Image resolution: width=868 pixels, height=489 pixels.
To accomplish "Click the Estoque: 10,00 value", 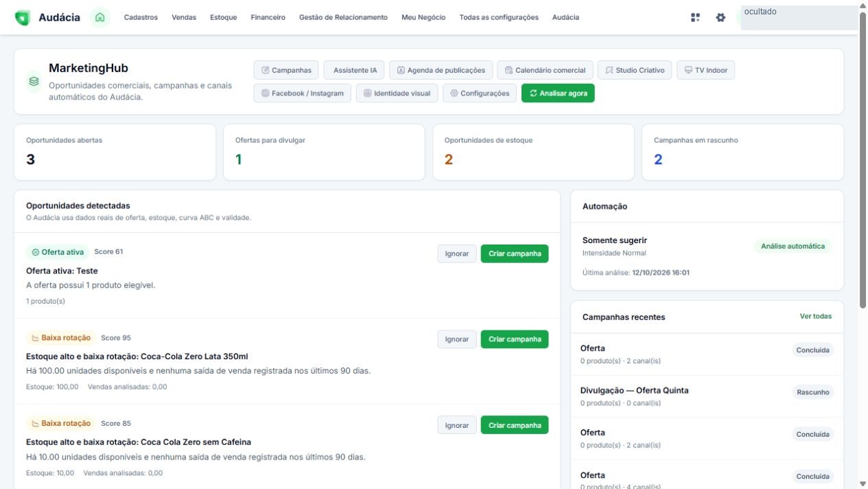I will point(50,473).
